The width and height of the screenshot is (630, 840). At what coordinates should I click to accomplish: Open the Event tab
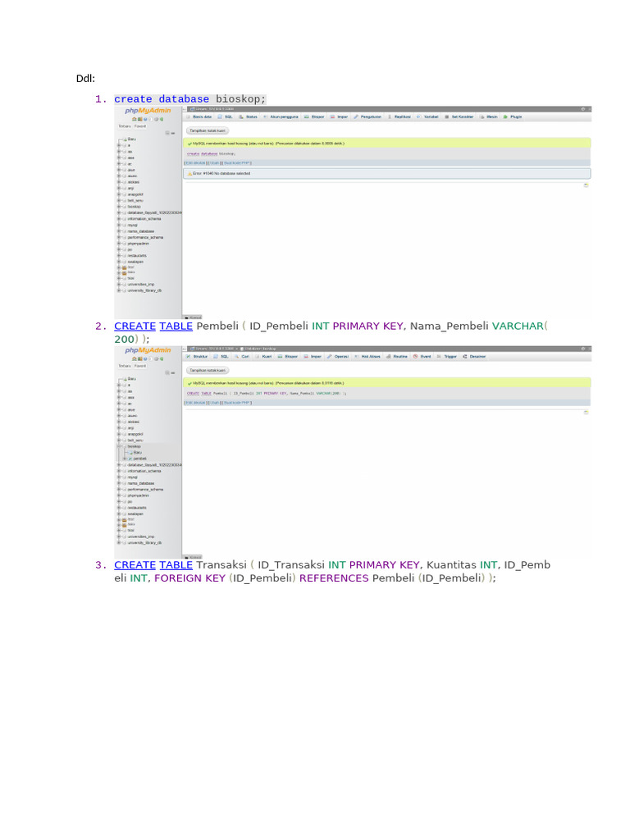pos(422,356)
